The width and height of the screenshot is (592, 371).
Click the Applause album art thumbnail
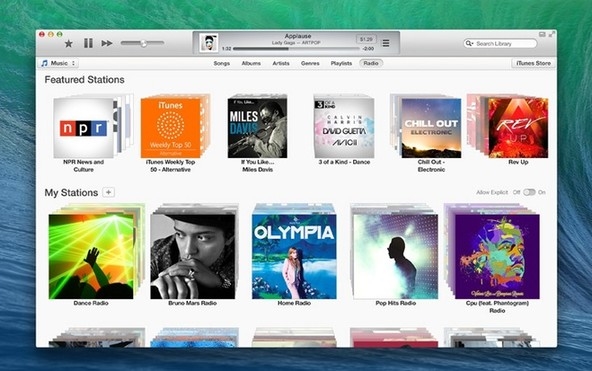click(x=209, y=43)
